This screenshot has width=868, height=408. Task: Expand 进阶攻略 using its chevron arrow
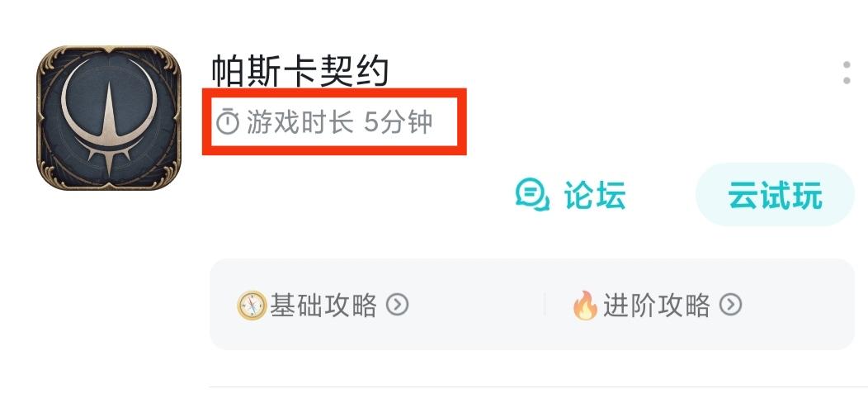[730, 305]
